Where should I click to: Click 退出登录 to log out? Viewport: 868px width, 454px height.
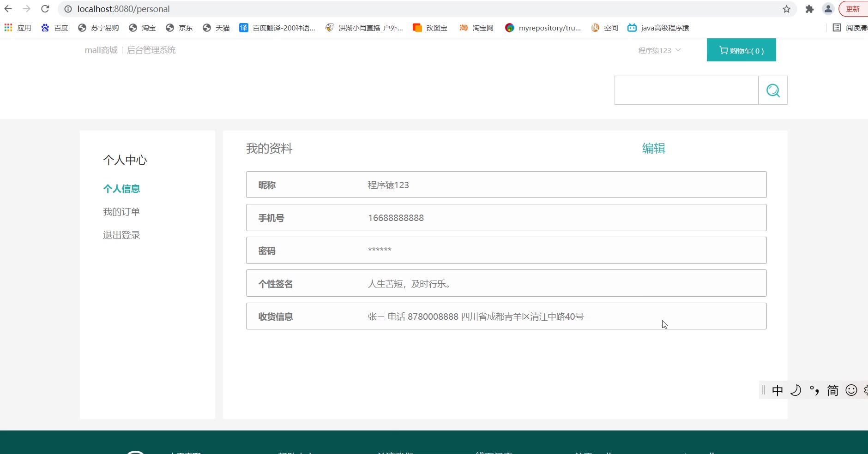coord(121,235)
